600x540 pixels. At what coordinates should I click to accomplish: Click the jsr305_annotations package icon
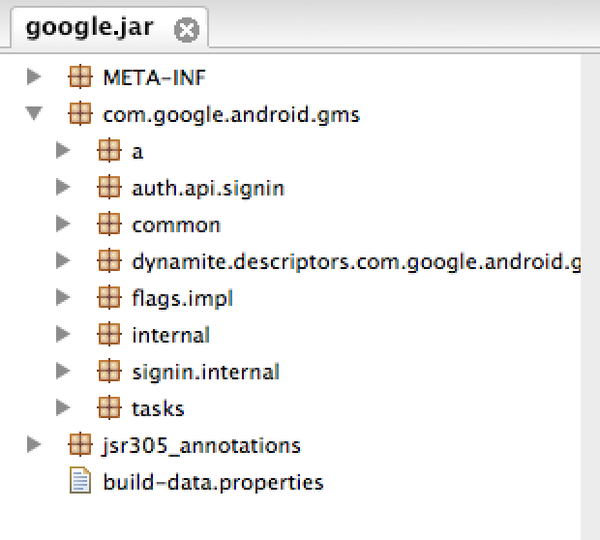point(80,444)
